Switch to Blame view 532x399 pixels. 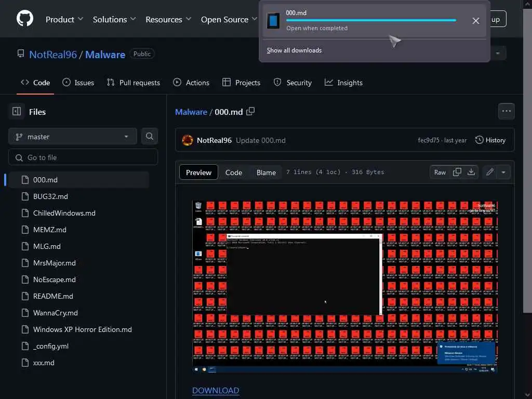click(x=266, y=172)
